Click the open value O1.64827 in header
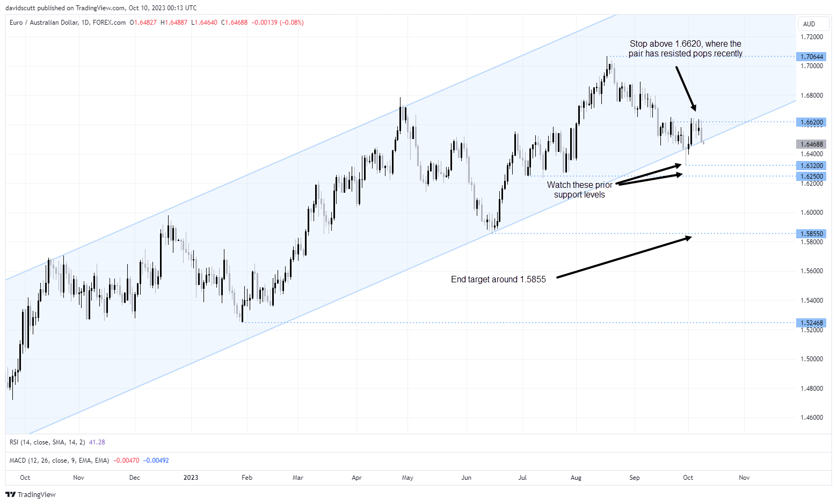The width and height of the screenshot is (837, 504). 143,23
